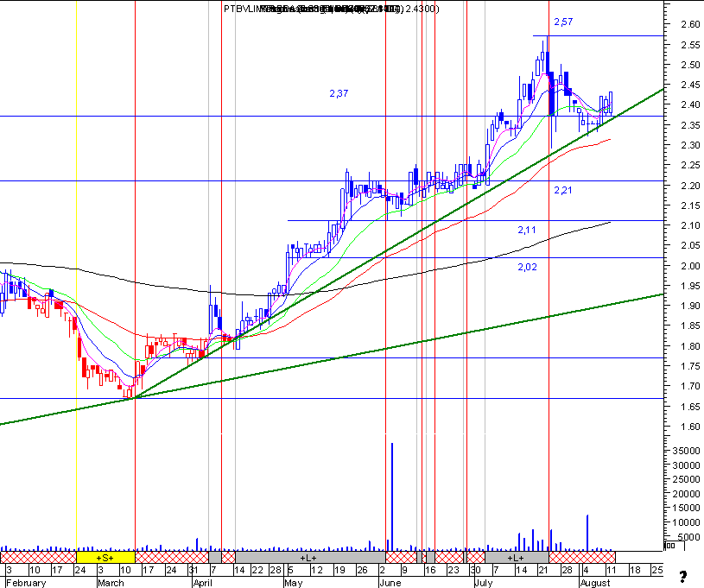
Task: Click the small volume scale box below 5000
Action: (x=674, y=546)
